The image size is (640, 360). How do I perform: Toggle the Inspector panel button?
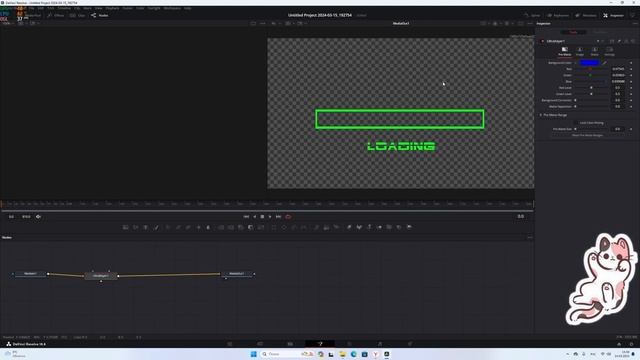(613, 16)
